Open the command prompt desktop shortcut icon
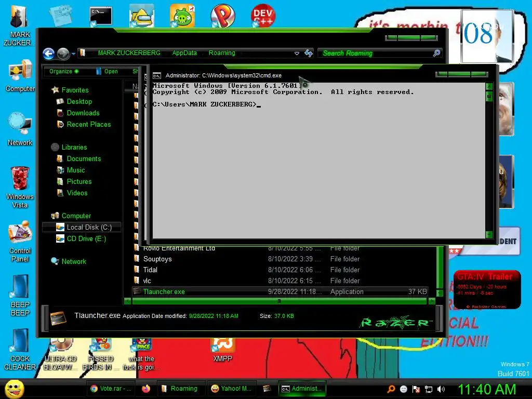 pos(101,16)
